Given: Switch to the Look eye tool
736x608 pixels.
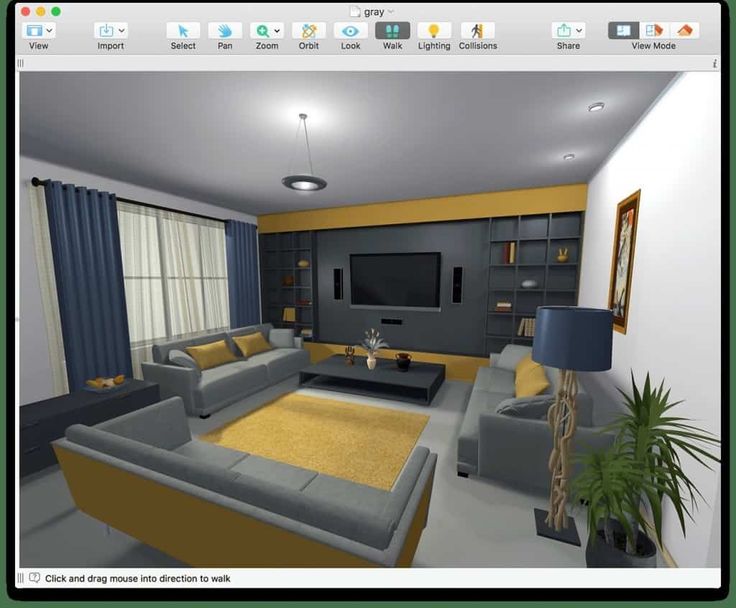Looking at the screenshot, I should [351, 31].
